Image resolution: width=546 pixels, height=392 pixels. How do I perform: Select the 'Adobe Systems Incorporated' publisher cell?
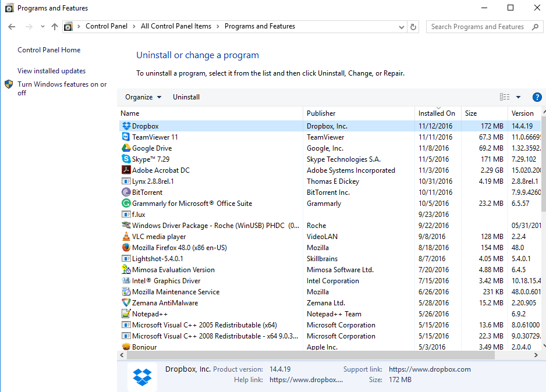[350, 170]
